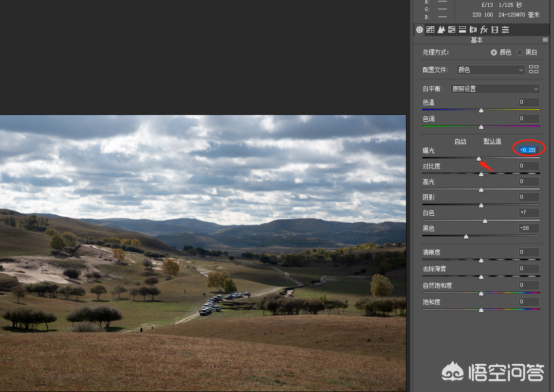Click the 白色 whites slider handle
This screenshot has height=392, width=554.
coord(485,221)
